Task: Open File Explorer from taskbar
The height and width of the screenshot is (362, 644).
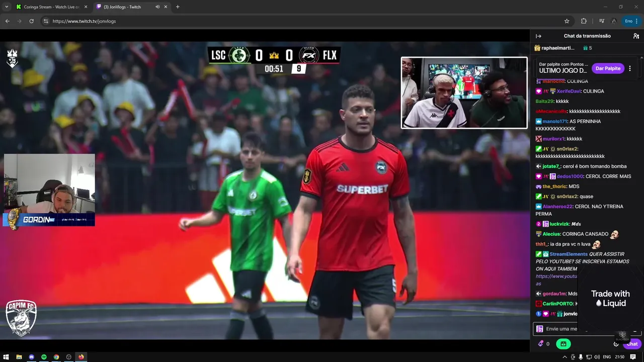Action: pyautogui.click(x=19, y=357)
